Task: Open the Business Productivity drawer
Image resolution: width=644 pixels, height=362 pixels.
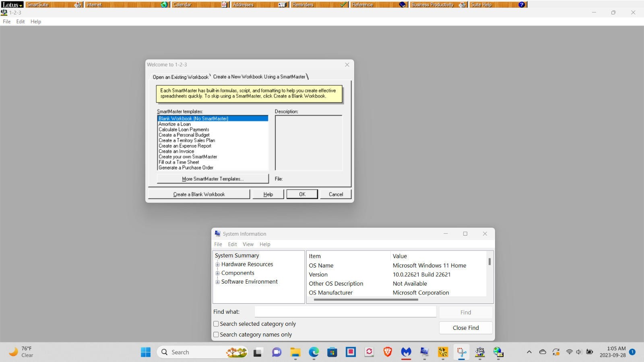Action: [x=438, y=4]
